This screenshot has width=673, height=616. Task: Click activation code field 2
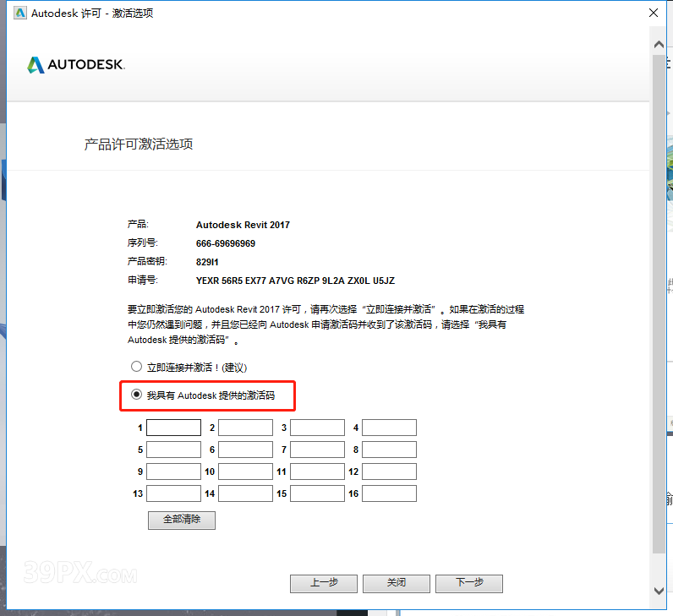tap(245, 428)
